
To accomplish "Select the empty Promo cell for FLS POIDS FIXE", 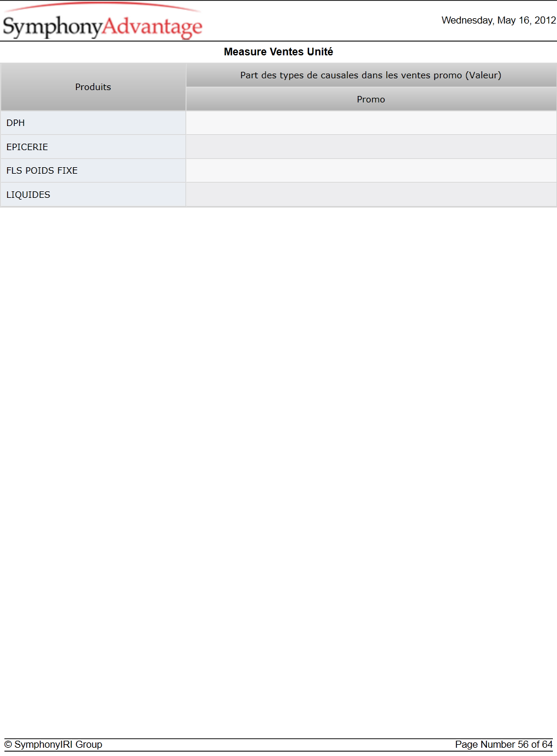I will 371,171.
